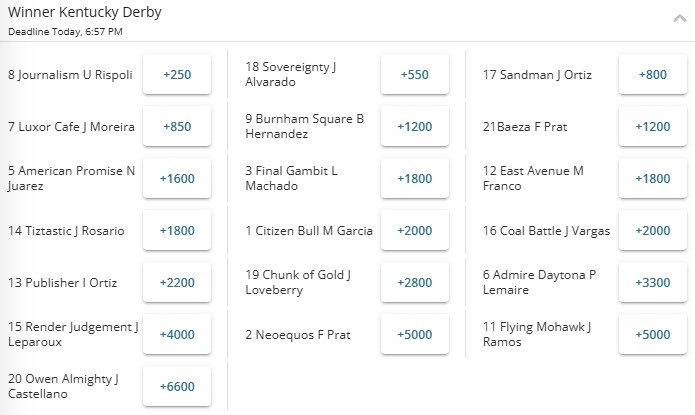Choose Citizen Bull +2000 odds
The height and width of the screenshot is (415, 695).
click(414, 231)
